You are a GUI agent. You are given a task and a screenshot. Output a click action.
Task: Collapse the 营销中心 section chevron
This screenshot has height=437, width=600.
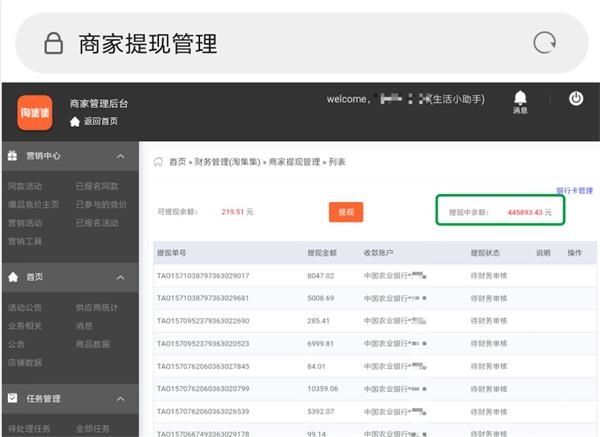click(x=120, y=156)
